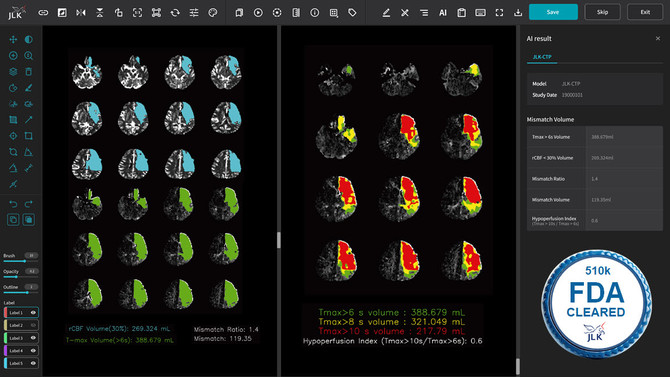Click the contrast (half-circle) tool icon
This screenshot has height=377, width=670.
pos(29,40)
